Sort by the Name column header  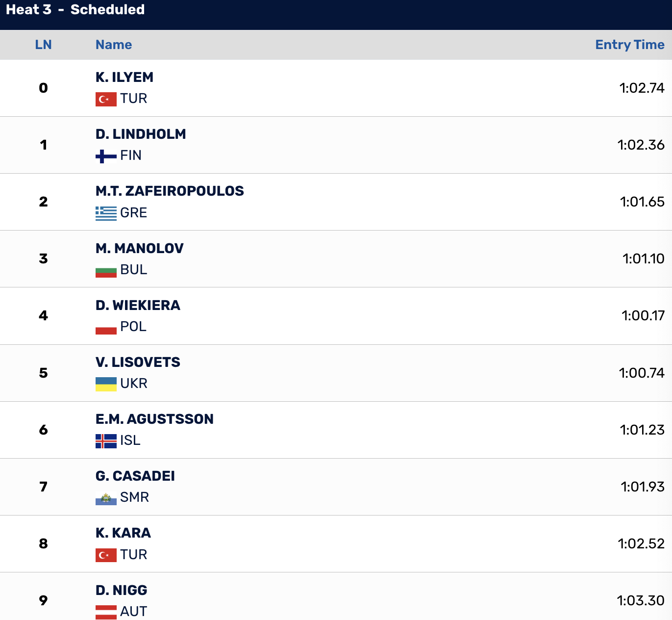tap(114, 45)
